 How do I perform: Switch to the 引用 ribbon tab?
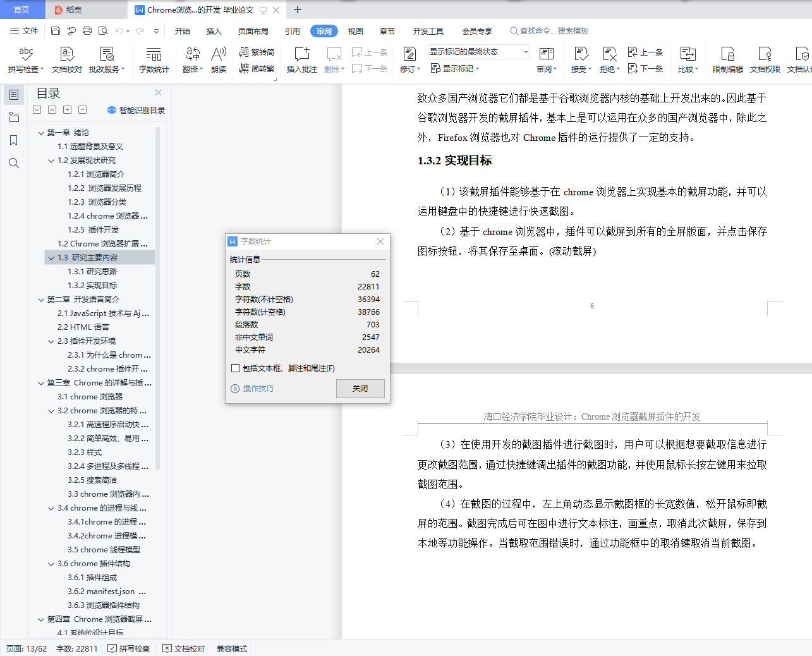coord(292,31)
